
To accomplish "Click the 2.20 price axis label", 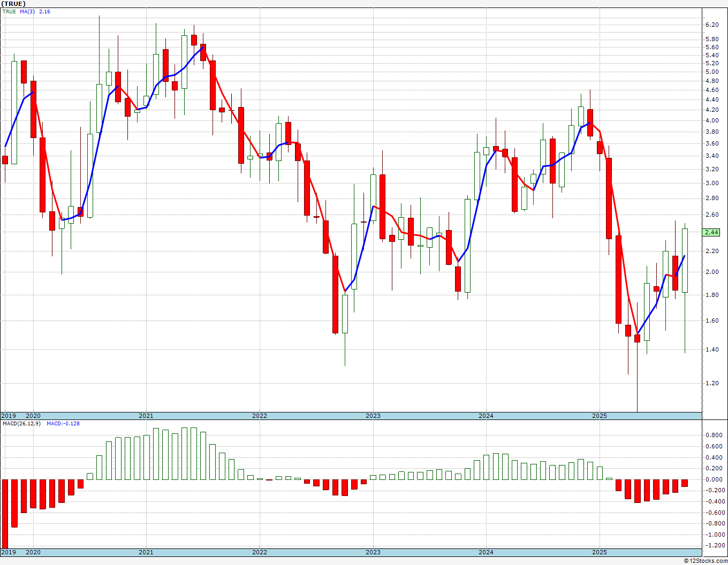I will [712, 251].
